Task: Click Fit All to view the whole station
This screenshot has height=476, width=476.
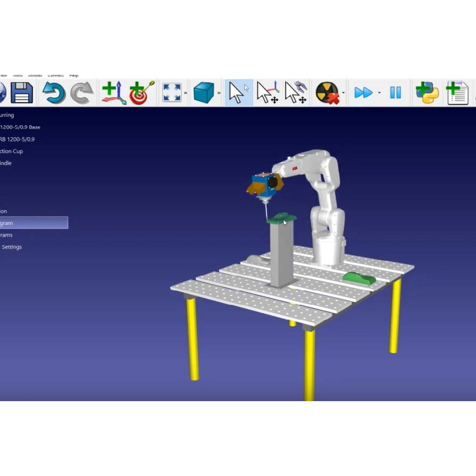Action: pyautogui.click(x=172, y=92)
